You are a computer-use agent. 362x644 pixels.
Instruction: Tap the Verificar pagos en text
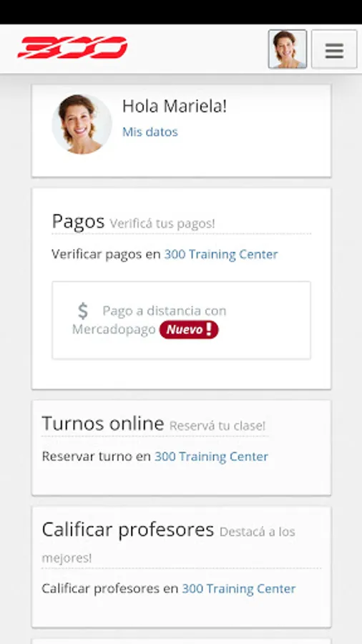click(x=106, y=254)
